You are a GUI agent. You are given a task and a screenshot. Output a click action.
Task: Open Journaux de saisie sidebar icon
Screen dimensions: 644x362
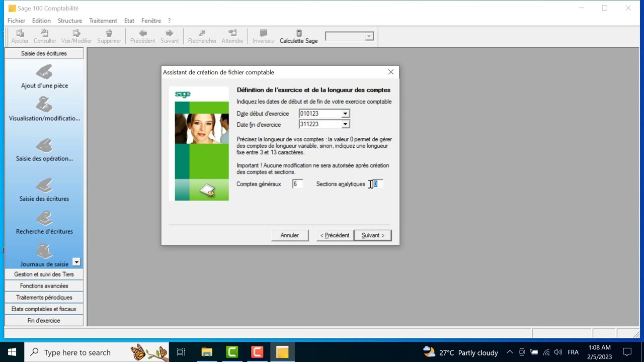pyautogui.click(x=44, y=251)
